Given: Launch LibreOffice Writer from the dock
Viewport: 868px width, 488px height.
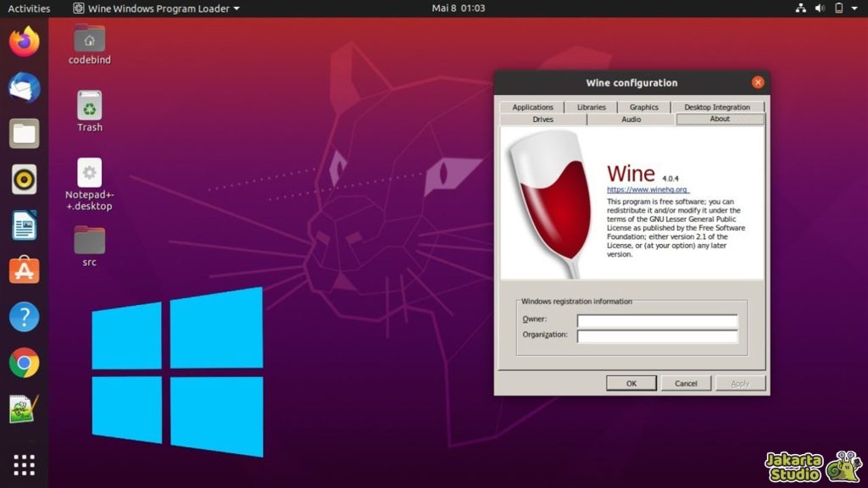Looking at the screenshot, I should (24, 225).
